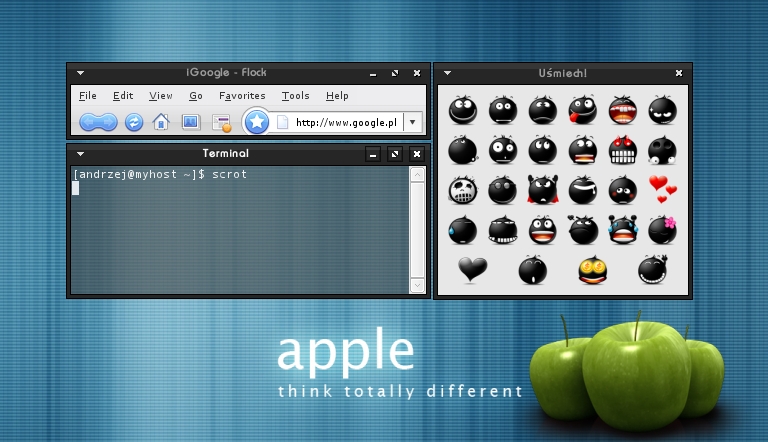Insert the three red hearts emoticon
The width and height of the screenshot is (768, 442).
coord(662,189)
